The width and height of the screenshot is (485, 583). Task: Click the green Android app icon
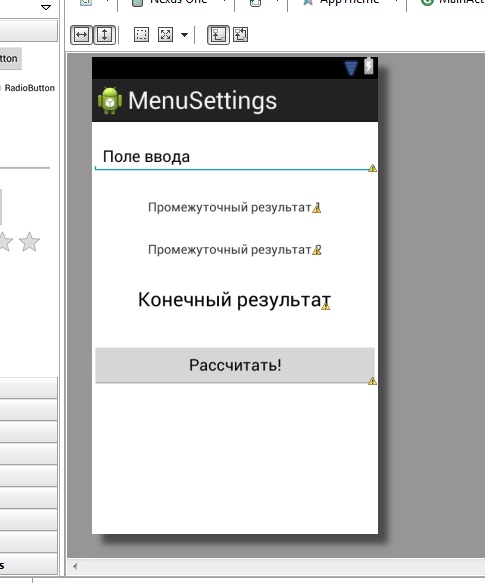point(110,100)
